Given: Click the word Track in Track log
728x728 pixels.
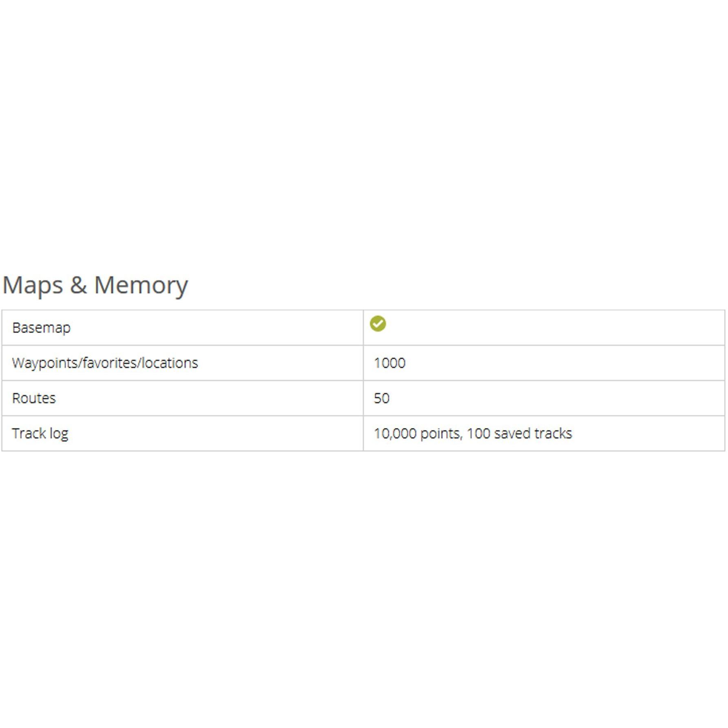Looking at the screenshot, I should pyautogui.click(x=29, y=433).
